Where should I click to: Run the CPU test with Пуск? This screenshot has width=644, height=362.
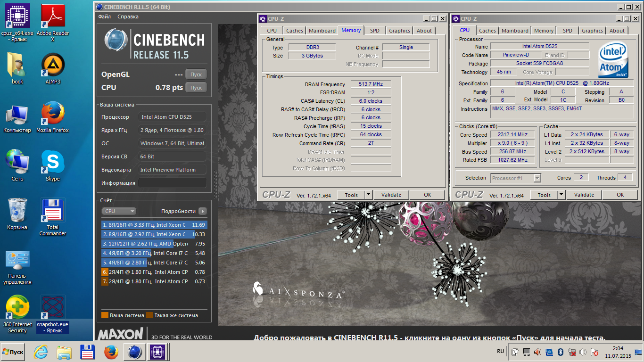click(x=196, y=88)
